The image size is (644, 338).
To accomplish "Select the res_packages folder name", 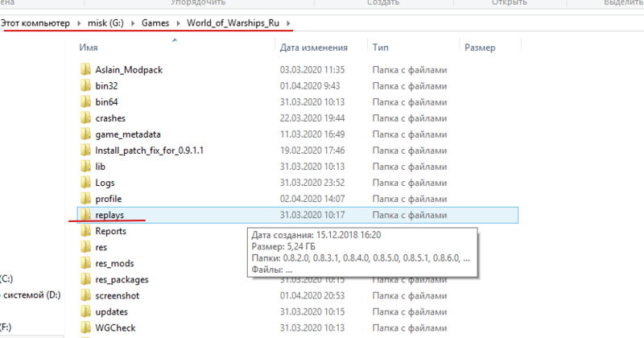I will pyautogui.click(x=122, y=279).
